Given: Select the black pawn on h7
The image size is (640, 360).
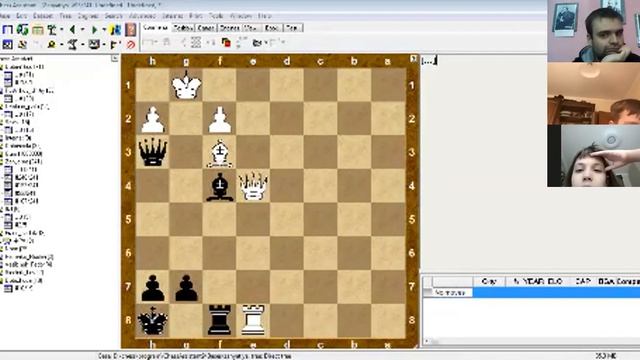Looking at the screenshot, I should (153, 288).
